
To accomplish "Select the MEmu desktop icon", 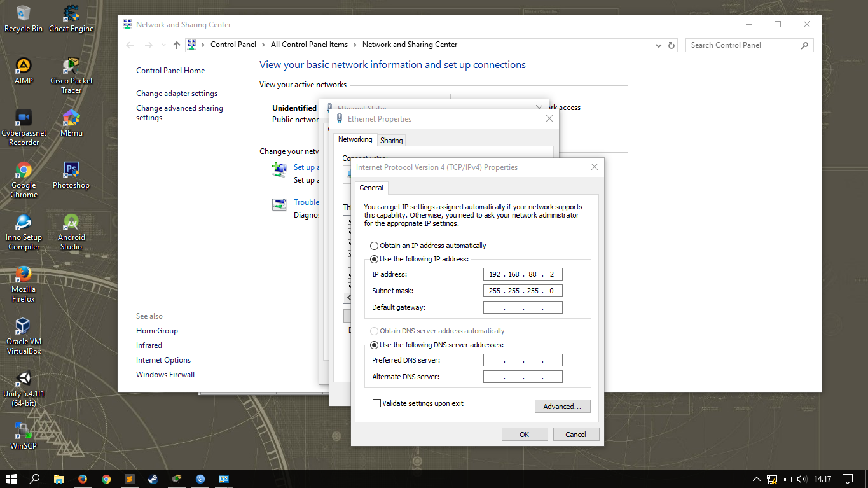I will coord(71,123).
